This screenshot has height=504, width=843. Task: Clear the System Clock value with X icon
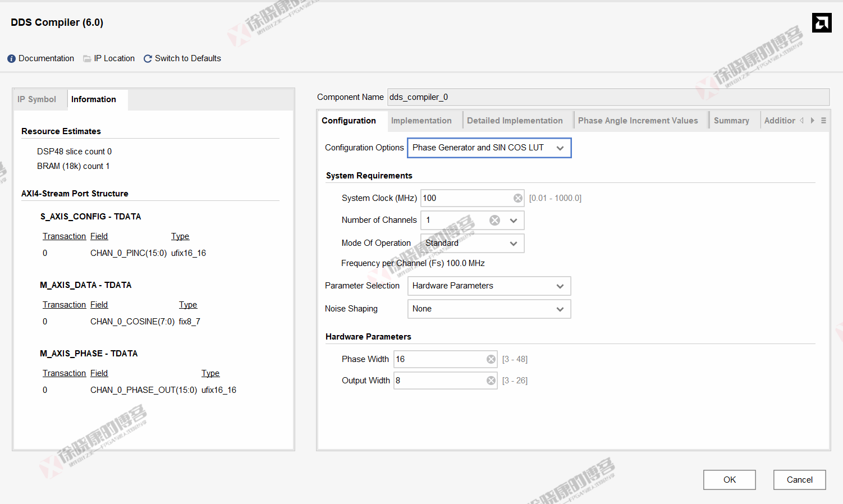pos(517,198)
